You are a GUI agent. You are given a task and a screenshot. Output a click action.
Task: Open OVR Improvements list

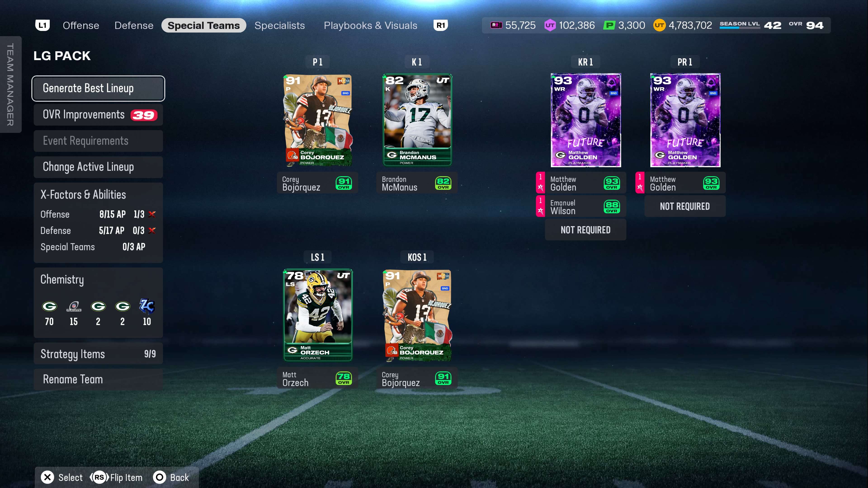(x=98, y=115)
